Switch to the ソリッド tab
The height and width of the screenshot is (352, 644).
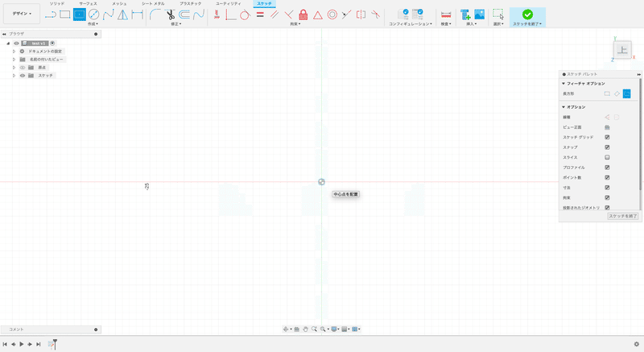tap(57, 4)
